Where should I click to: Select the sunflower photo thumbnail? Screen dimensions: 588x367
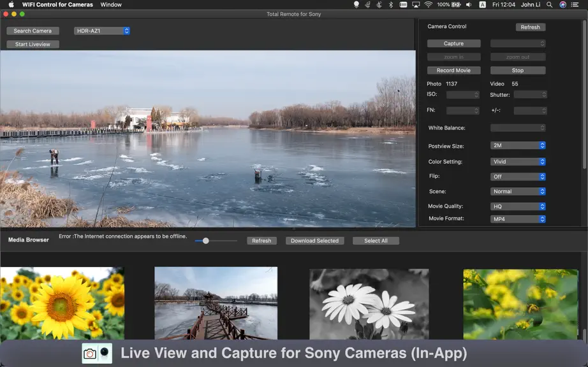[x=62, y=303]
